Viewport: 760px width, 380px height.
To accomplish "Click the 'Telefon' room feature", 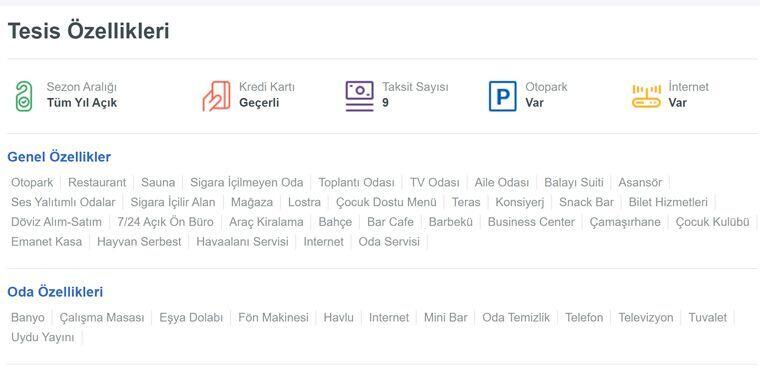I will (x=584, y=318).
